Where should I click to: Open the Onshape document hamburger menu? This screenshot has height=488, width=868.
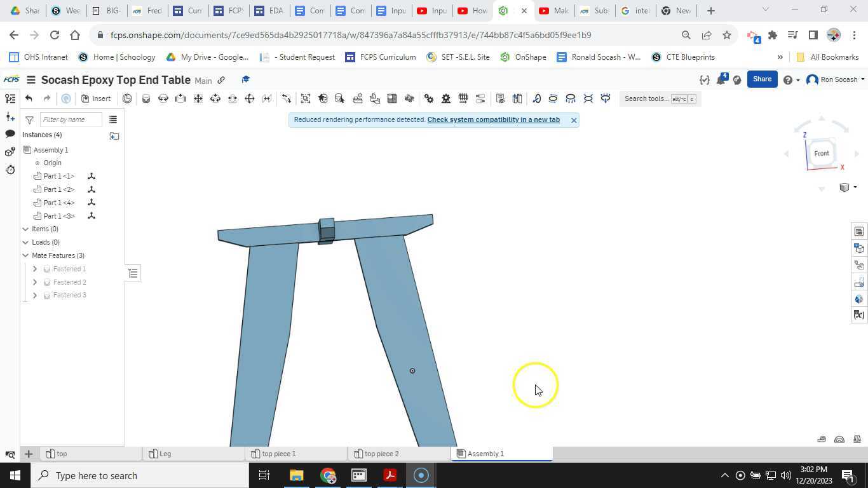31,80
